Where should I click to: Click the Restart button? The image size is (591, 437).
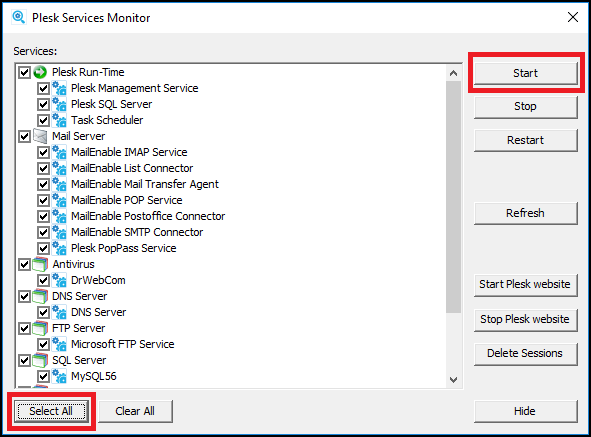pos(525,140)
